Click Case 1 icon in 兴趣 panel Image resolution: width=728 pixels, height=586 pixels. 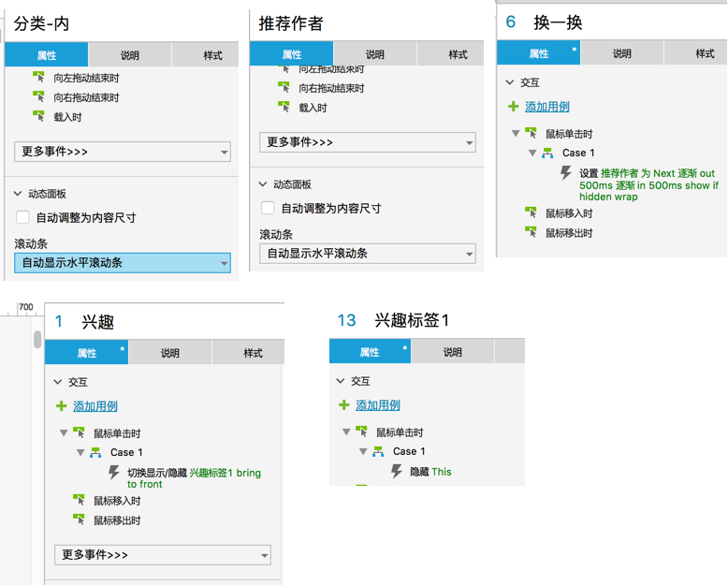[95, 452]
